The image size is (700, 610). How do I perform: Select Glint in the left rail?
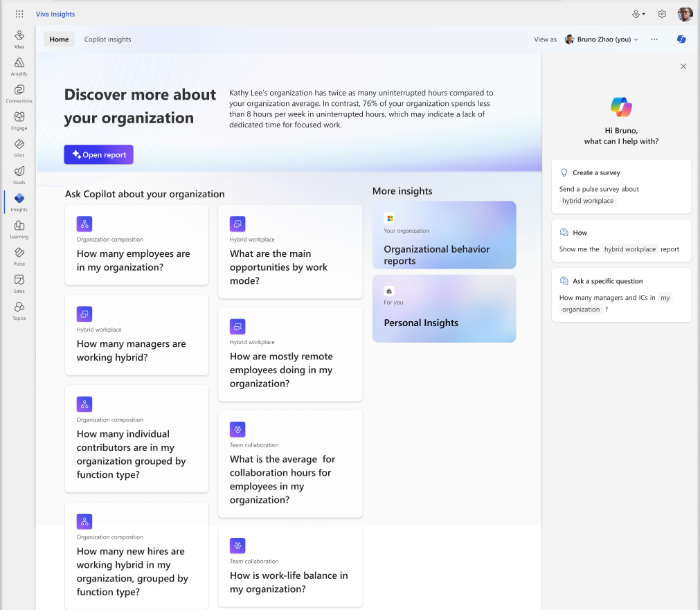(19, 147)
